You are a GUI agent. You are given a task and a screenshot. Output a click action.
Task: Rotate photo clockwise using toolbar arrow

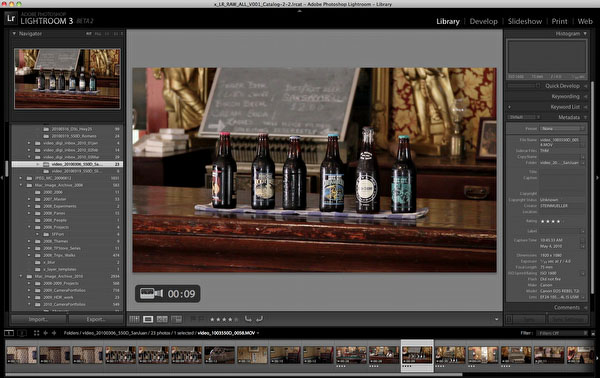click(259, 319)
